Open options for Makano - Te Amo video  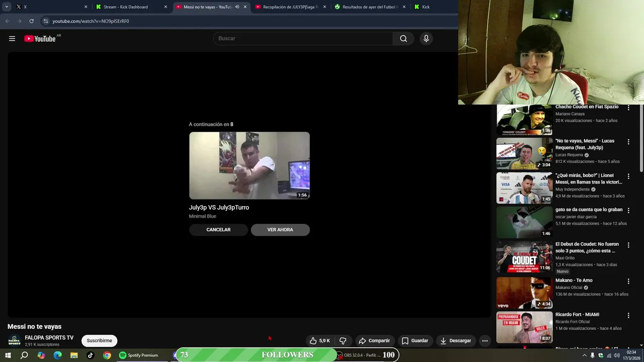click(x=628, y=281)
